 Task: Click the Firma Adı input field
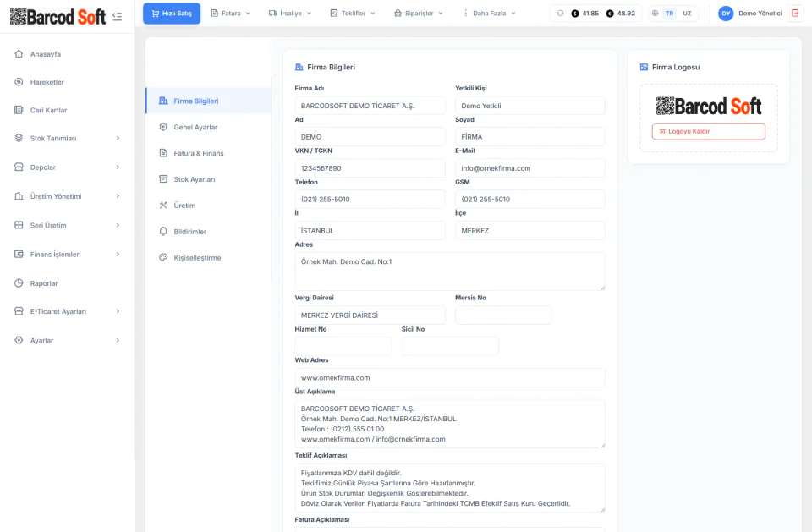[x=370, y=106]
